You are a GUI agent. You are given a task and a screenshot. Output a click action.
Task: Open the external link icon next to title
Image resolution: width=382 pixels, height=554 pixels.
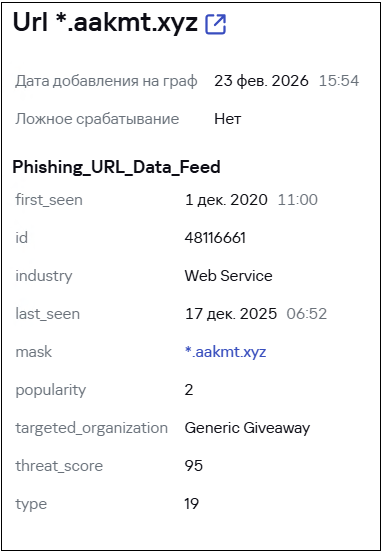coord(216,24)
